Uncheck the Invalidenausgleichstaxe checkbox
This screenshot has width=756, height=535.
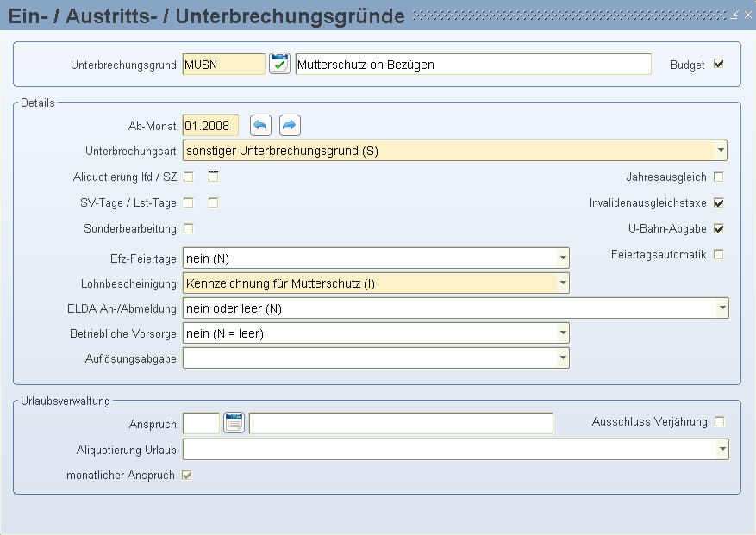718,203
